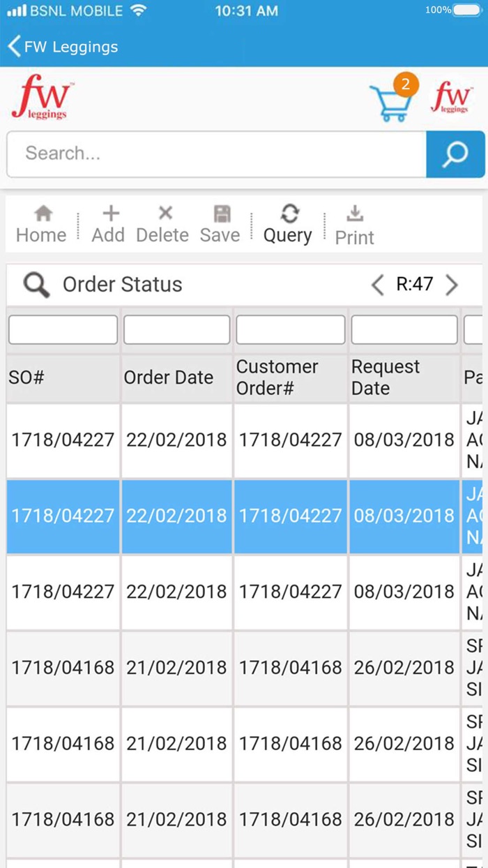
Task: Sort by Customer Order# column header
Action: 291,377
